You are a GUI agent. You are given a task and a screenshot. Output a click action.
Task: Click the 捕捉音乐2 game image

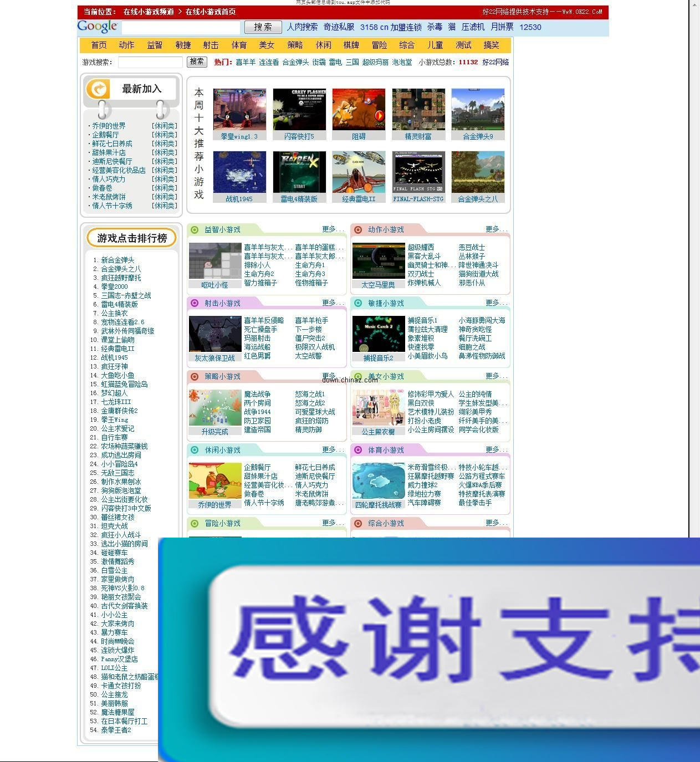coord(379,334)
